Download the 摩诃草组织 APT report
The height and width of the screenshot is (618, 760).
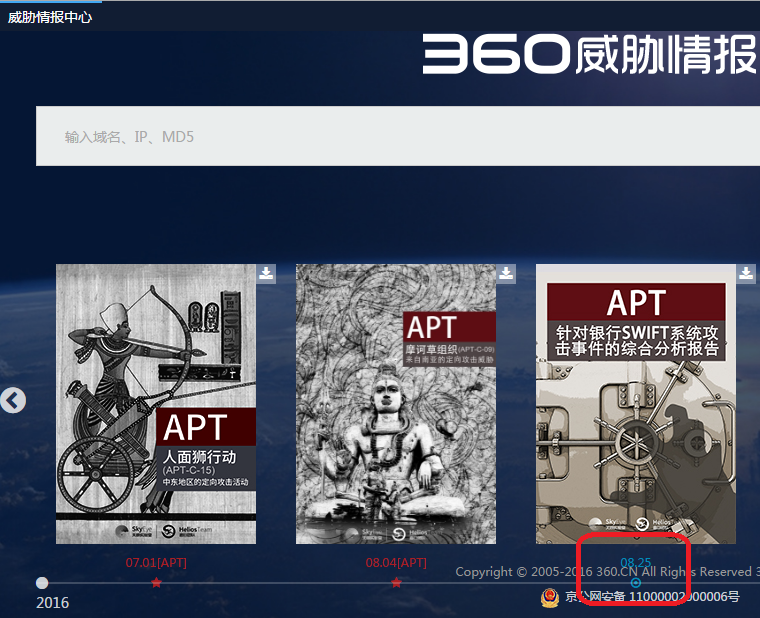pos(506,273)
